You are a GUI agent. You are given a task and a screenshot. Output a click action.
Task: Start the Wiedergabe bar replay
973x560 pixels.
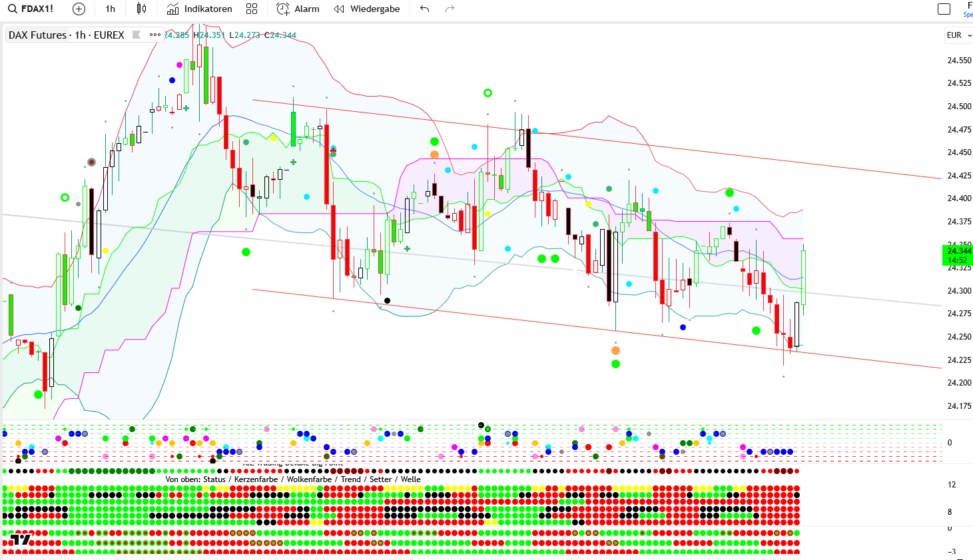pyautogui.click(x=367, y=9)
